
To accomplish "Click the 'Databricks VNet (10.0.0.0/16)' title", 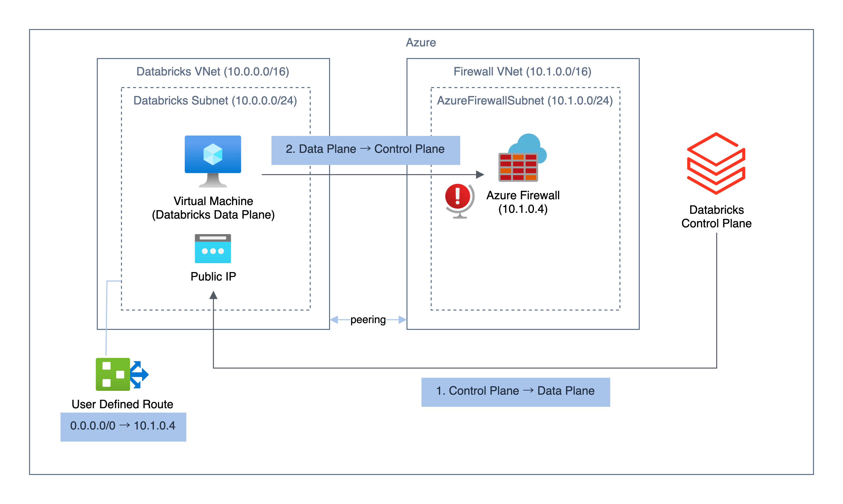I will [x=213, y=72].
